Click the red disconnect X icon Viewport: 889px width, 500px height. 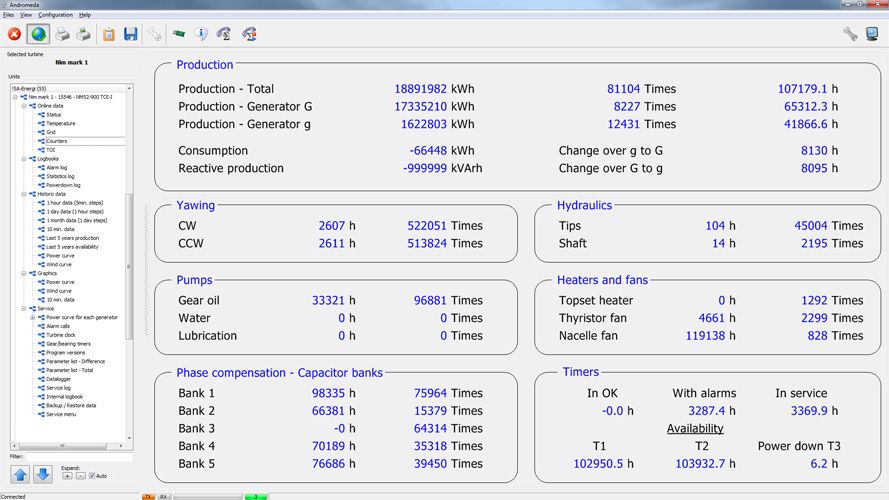14,35
